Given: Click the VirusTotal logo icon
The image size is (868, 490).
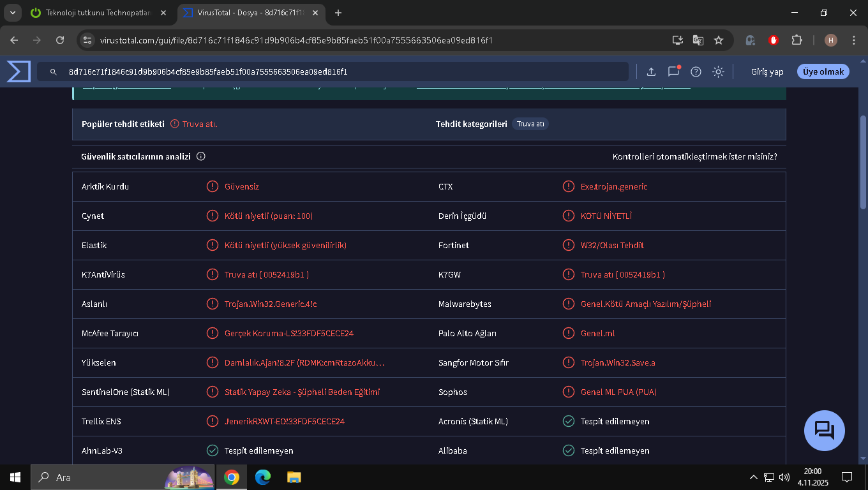Looking at the screenshot, I should pos(19,71).
